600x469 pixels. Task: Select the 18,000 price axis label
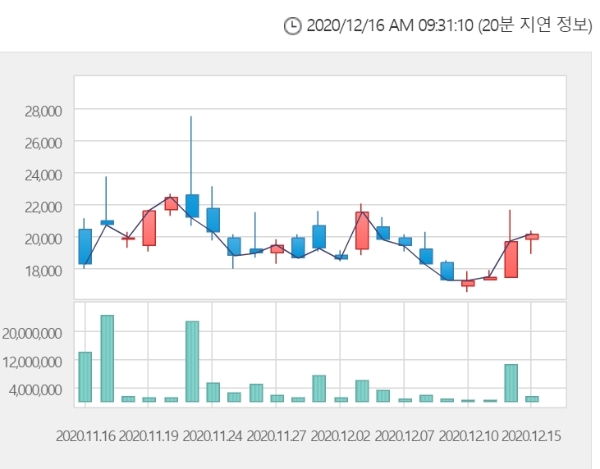tap(42, 270)
